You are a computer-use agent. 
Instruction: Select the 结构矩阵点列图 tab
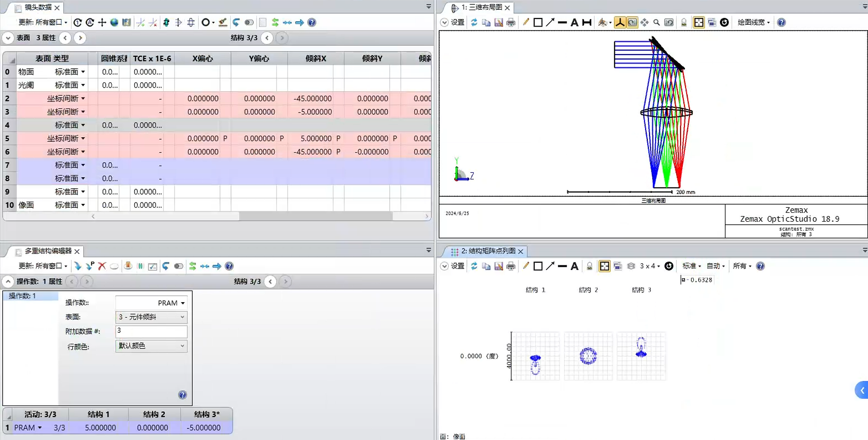pos(488,251)
